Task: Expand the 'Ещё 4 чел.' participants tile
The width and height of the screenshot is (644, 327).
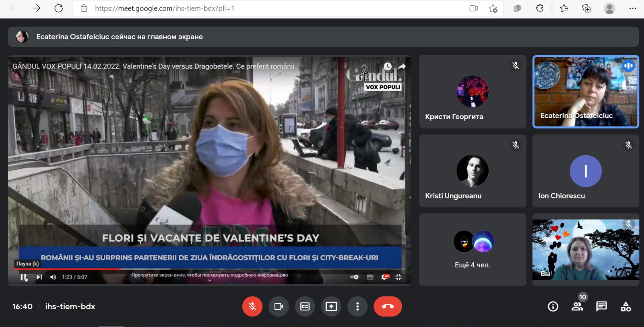Action: pyautogui.click(x=473, y=250)
